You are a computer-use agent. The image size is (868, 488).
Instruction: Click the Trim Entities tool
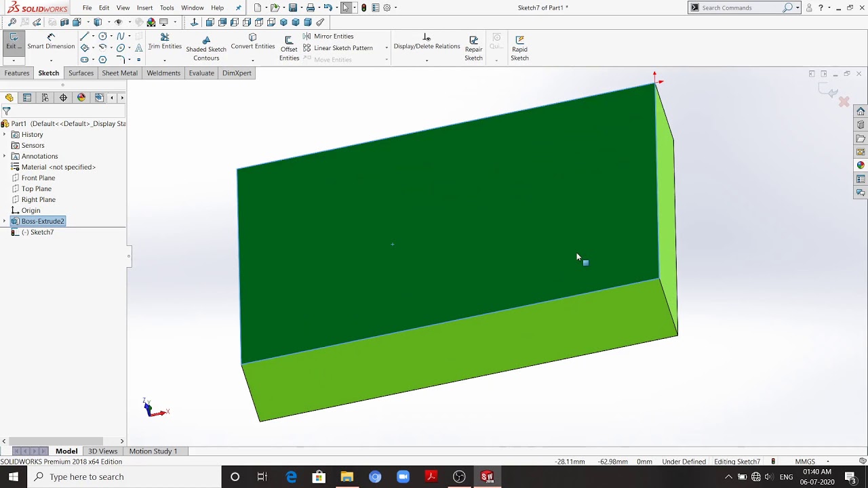[x=165, y=42]
